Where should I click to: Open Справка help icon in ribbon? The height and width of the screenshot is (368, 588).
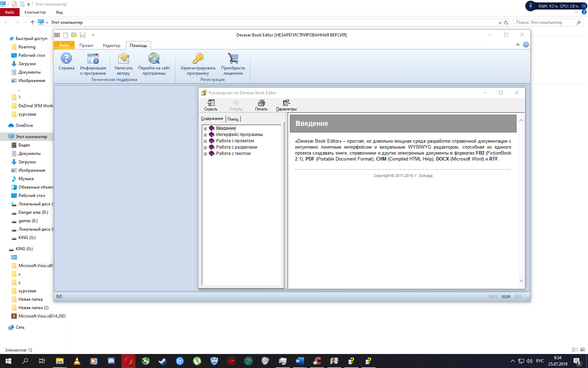(x=66, y=59)
